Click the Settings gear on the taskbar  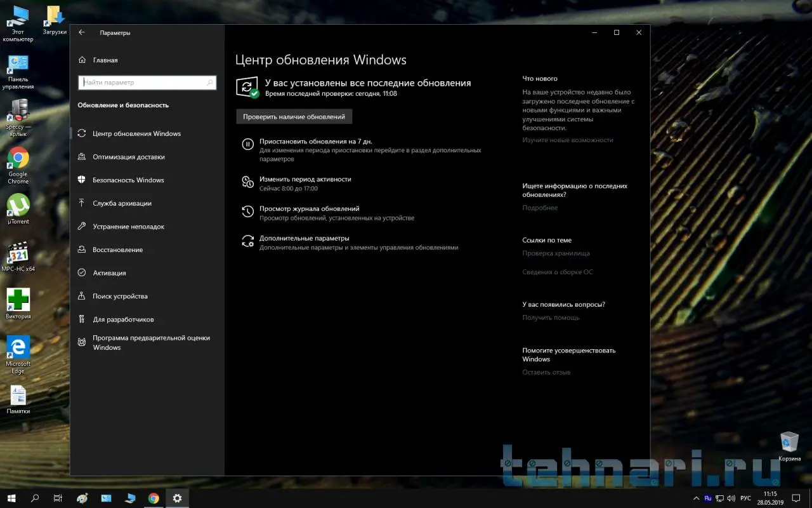click(177, 498)
